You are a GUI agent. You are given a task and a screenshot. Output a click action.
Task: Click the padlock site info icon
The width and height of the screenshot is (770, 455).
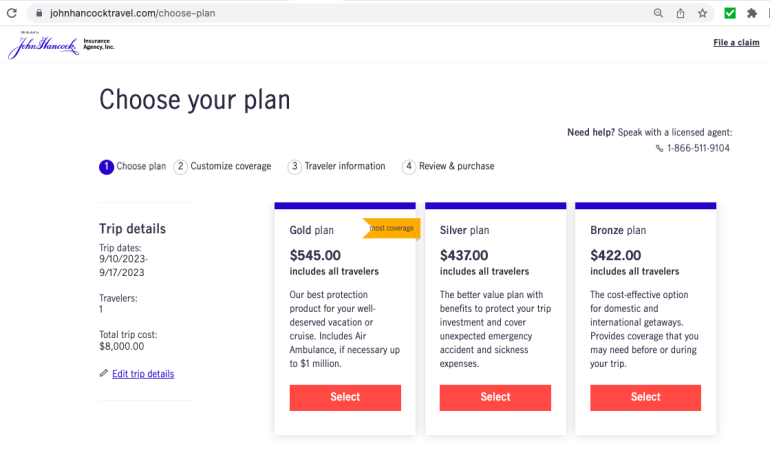pos(38,13)
